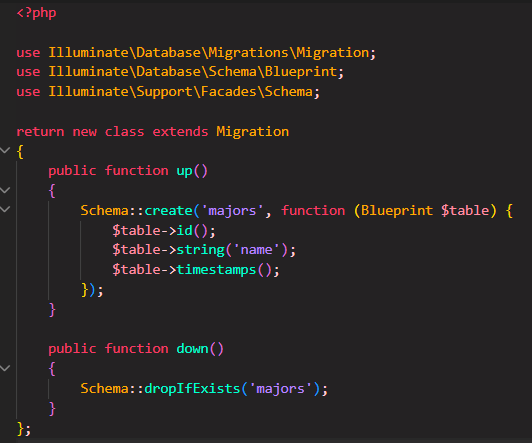Click the $table parameter in closure signature
The image size is (532, 443).
pos(465,211)
